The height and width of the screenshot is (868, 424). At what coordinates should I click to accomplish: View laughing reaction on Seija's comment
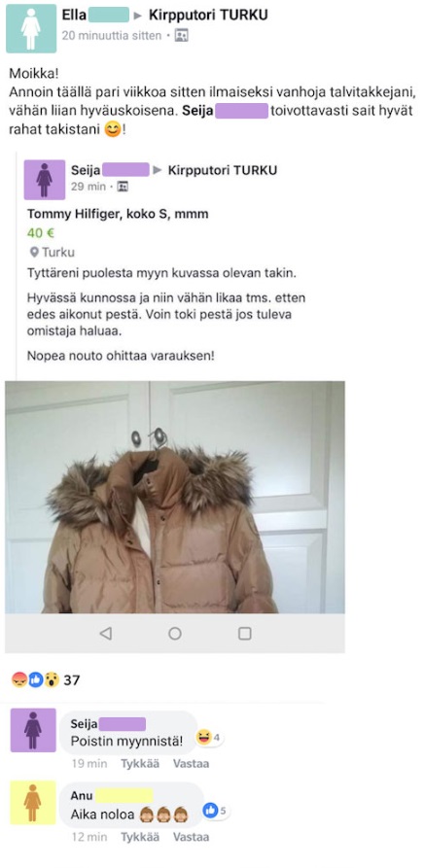coord(209,738)
